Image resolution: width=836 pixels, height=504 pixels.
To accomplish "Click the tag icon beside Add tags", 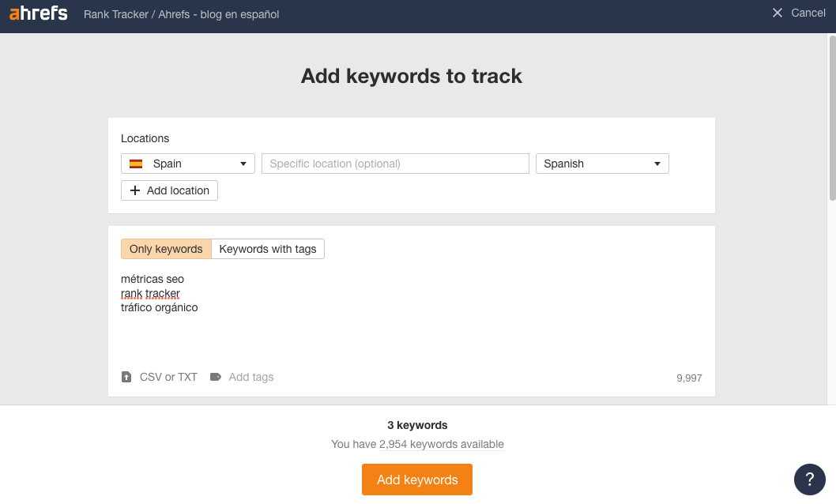I will [215, 377].
